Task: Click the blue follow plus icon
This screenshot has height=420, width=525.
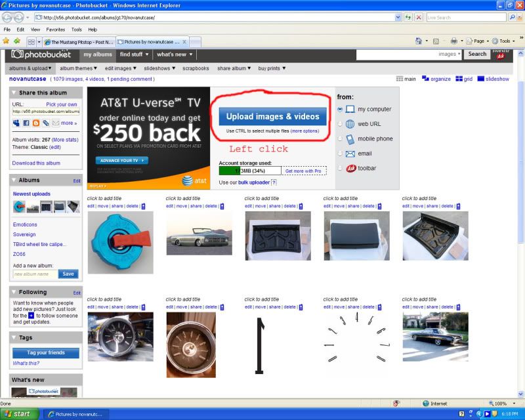Action: click(x=31, y=316)
